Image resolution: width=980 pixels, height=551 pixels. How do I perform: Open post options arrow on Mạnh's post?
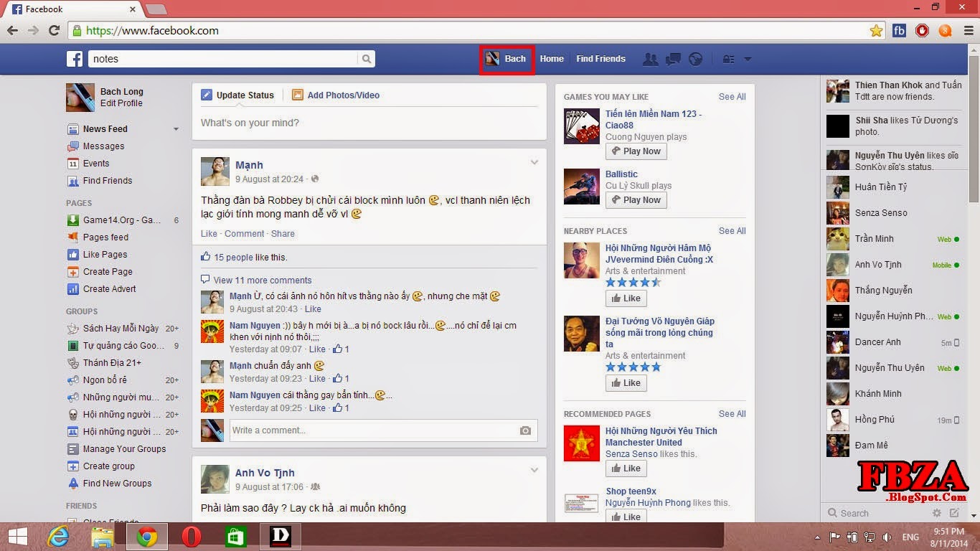[x=534, y=163]
